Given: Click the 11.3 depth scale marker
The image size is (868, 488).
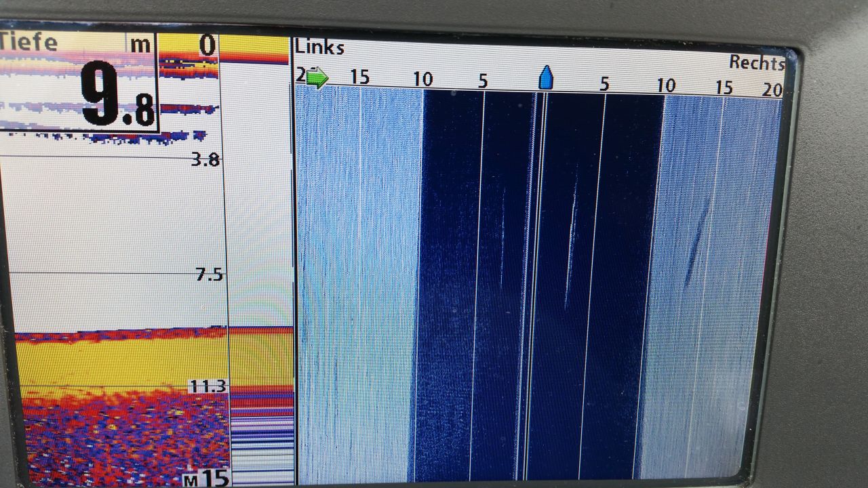Looking at the screenshot, I should click(207, 387).
